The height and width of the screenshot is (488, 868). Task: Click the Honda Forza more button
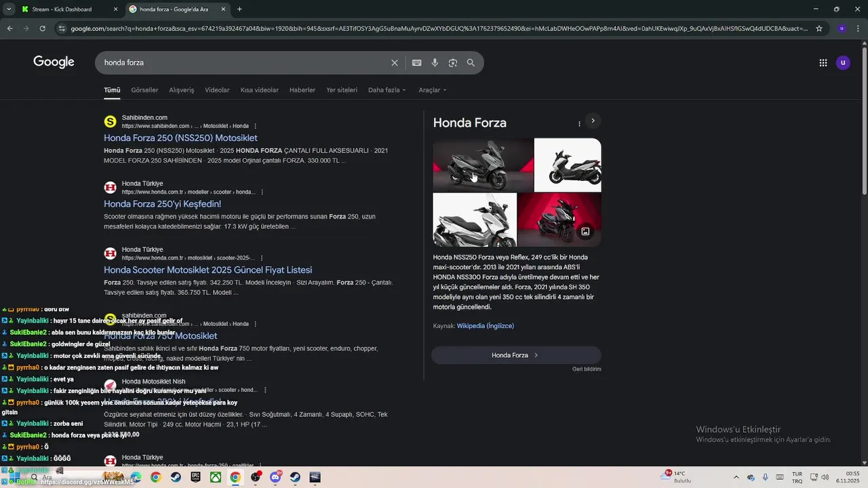pyautogui.click(x=516, y=355)
